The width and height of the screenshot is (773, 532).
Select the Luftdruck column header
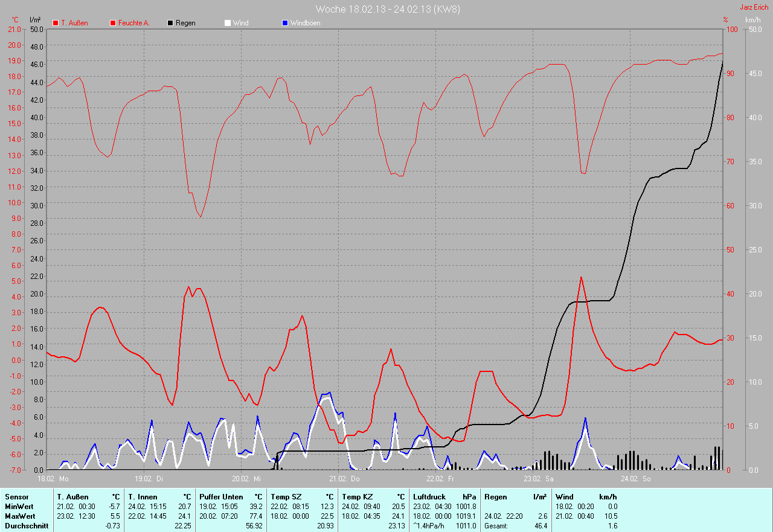click(429, 497)
